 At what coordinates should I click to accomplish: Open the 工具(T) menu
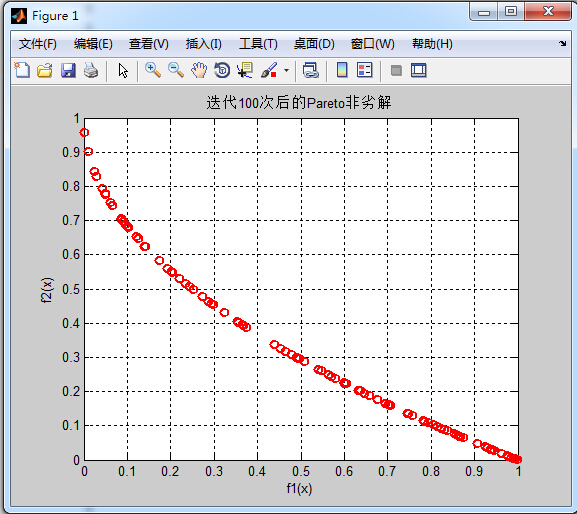pos(258,44)
